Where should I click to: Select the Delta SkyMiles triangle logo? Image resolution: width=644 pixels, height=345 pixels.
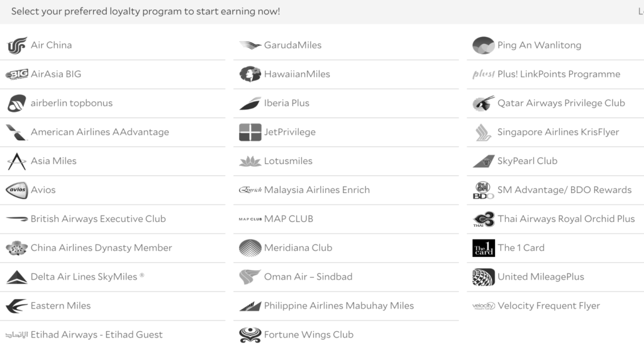[17, 277]
